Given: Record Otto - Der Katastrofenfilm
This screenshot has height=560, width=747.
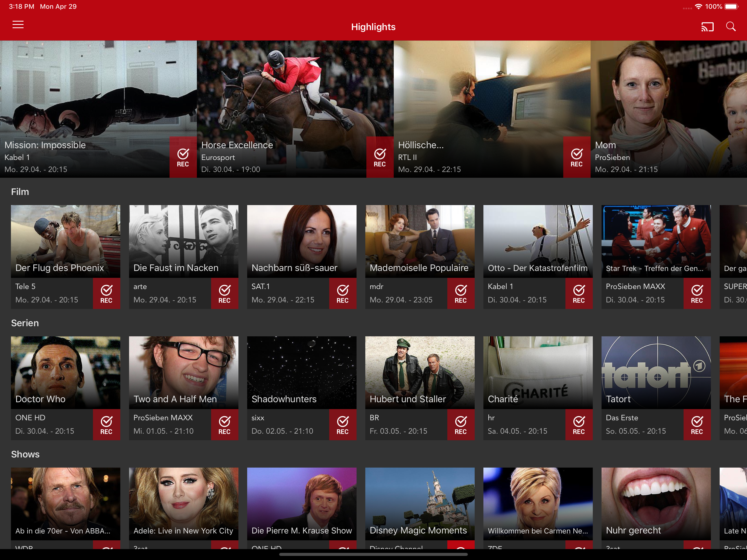Looking at the screenshot, I should click(x=579, y=293).
